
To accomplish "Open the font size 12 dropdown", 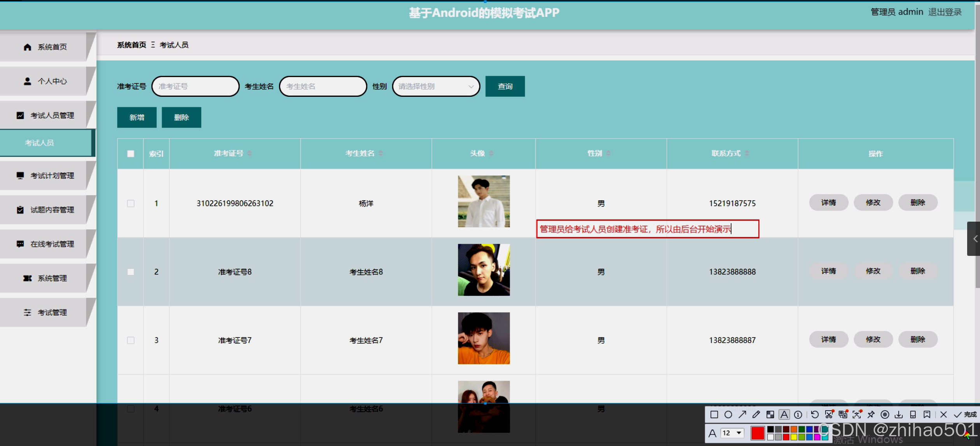I will point(732,433).
